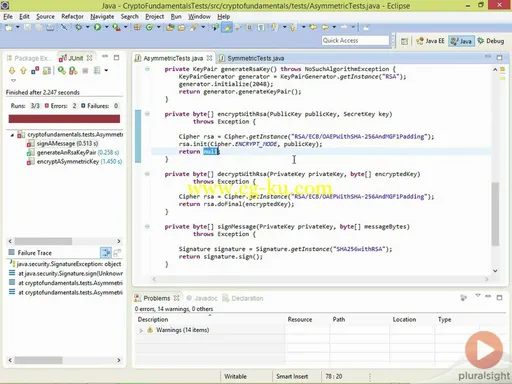Run the program with green Run icon
Viewport: 512px width, 384px height.
[x=97, y=27]
